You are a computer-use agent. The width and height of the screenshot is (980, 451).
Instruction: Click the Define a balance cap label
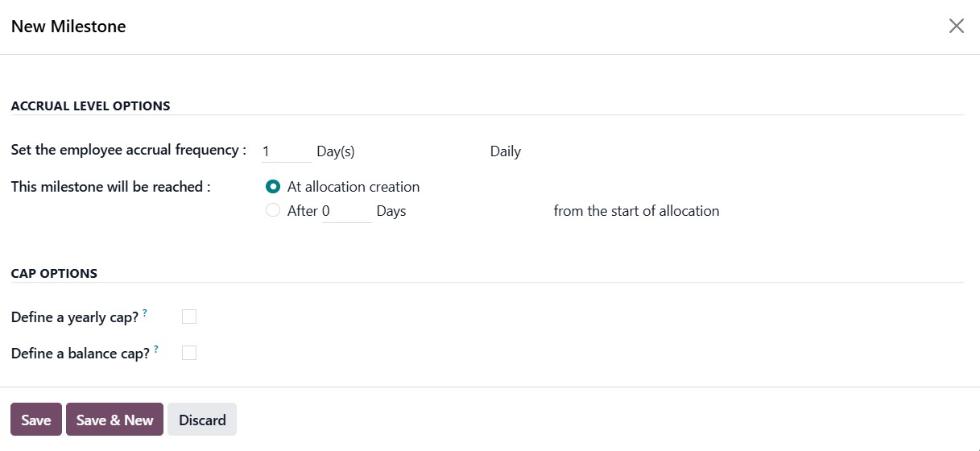[x=81, y=353]
